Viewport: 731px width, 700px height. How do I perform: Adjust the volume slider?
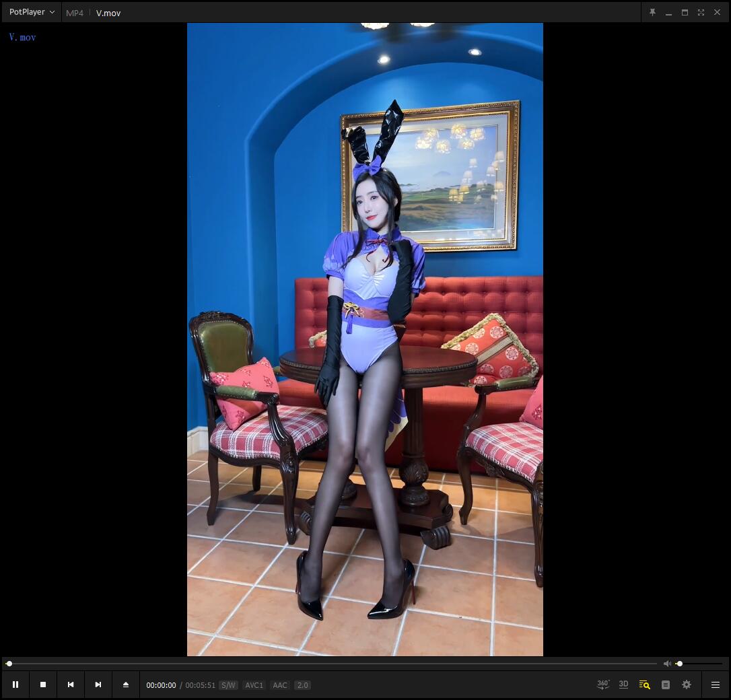[x=699, y=663]
